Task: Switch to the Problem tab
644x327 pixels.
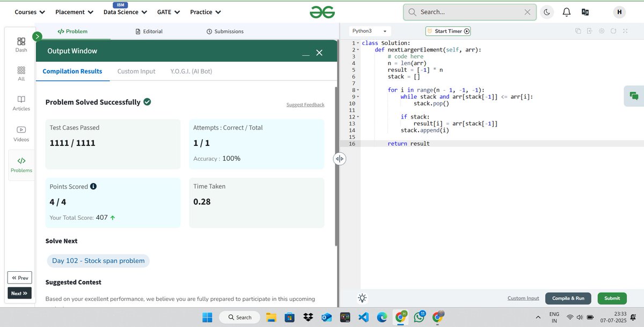Action: [72, 31]
